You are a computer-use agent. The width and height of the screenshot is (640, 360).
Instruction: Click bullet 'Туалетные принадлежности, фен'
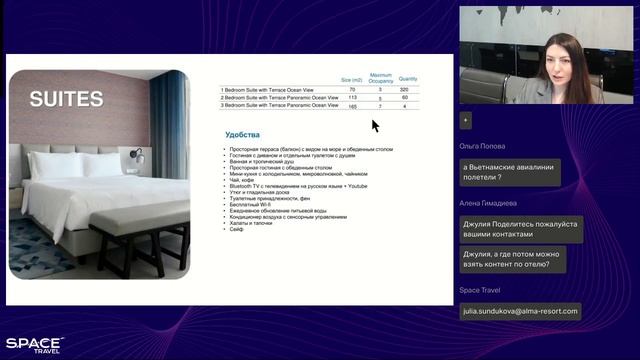(270, 198)
